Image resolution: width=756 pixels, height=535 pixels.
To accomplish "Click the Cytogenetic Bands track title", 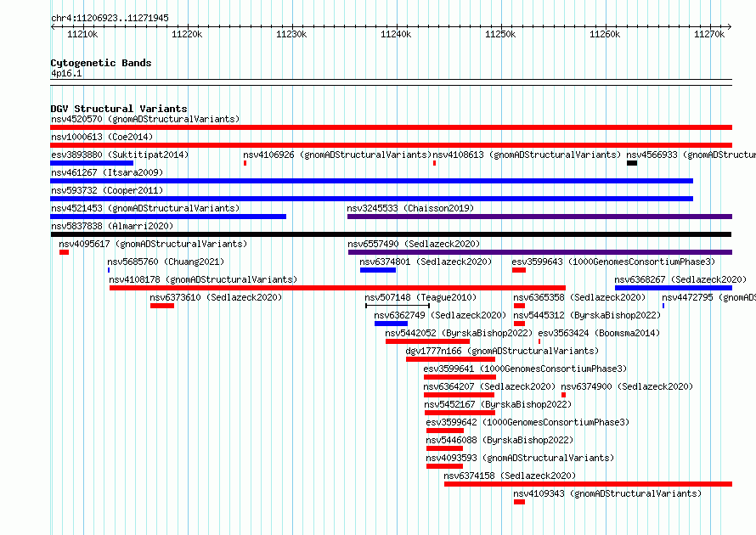I will pos(101,63).
